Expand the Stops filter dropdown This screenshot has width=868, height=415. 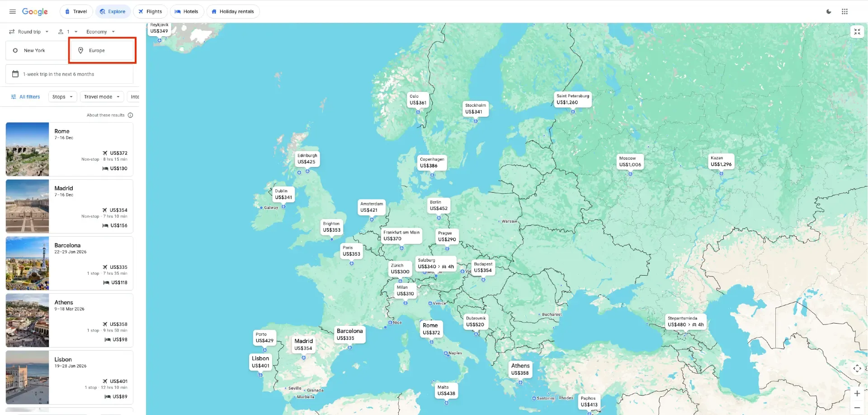(62, 96)
